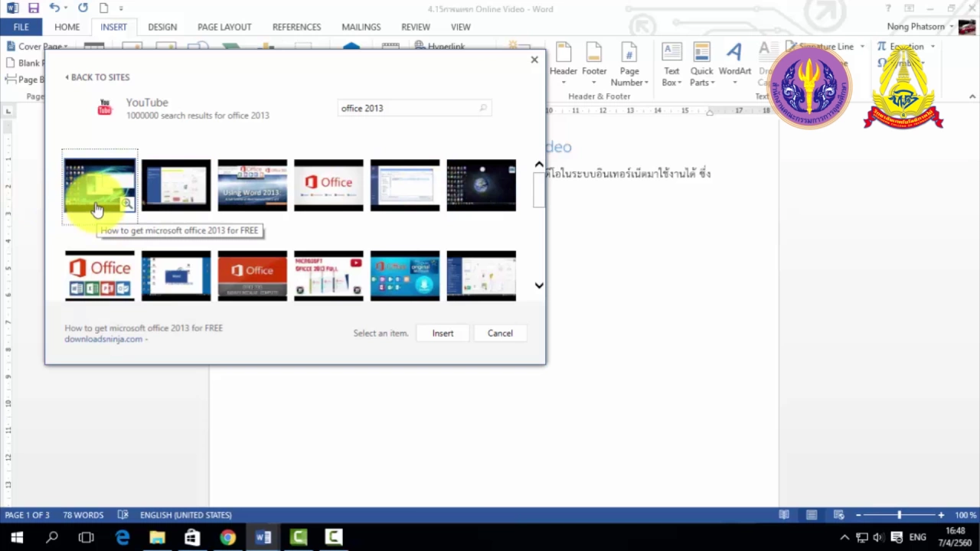
Task: Open the Windows Start menu
Action: pos(17,537)
